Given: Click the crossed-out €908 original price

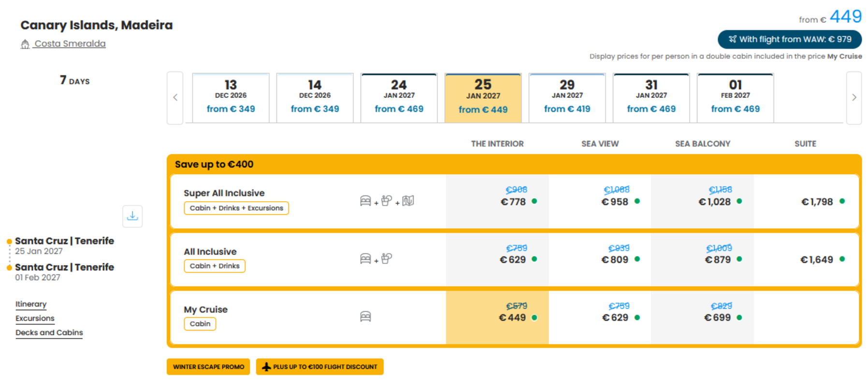Looking at the screenshot, I should (x=517, y=190).
